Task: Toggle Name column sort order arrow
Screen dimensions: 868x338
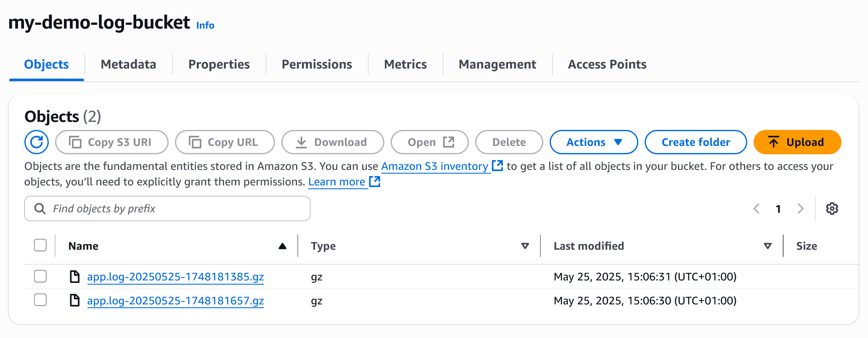Action: tap(282, 246)
